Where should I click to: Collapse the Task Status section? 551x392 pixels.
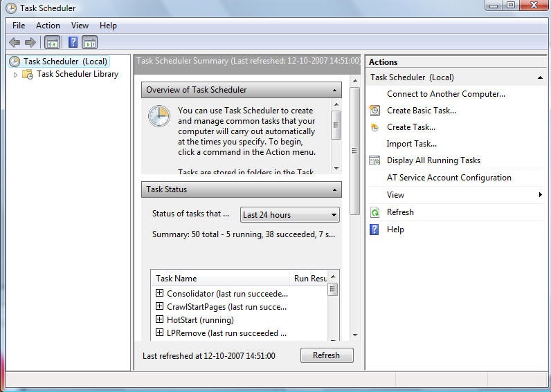(334, 190)
